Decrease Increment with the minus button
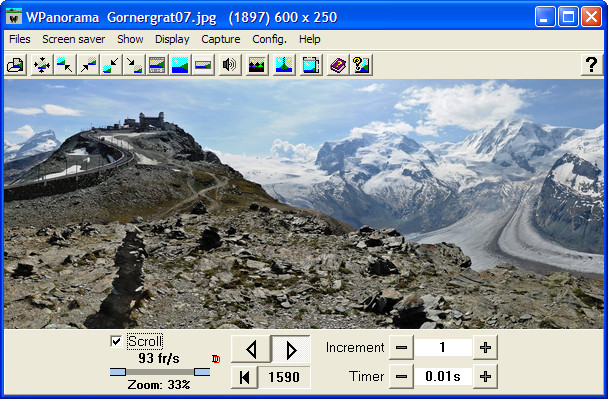 pyautogui.click(x=401, y=347)
